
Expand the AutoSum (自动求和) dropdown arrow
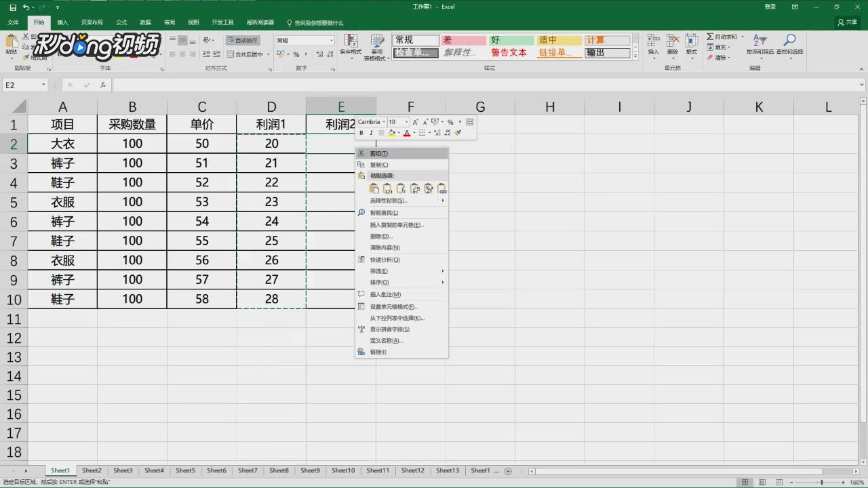click(742, 37)
